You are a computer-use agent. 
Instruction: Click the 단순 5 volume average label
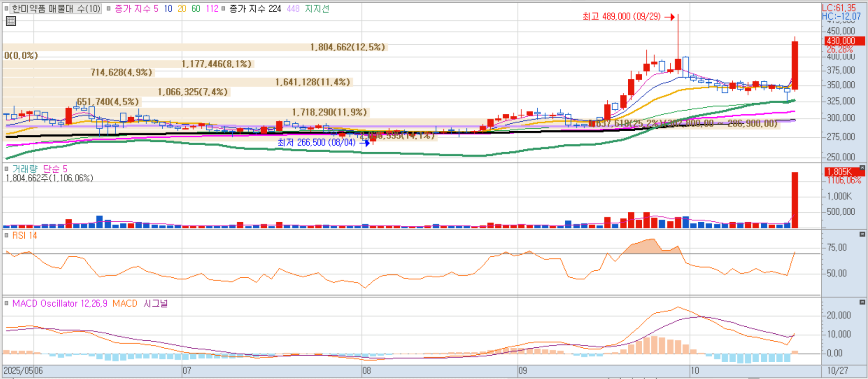tap(55, 169)
